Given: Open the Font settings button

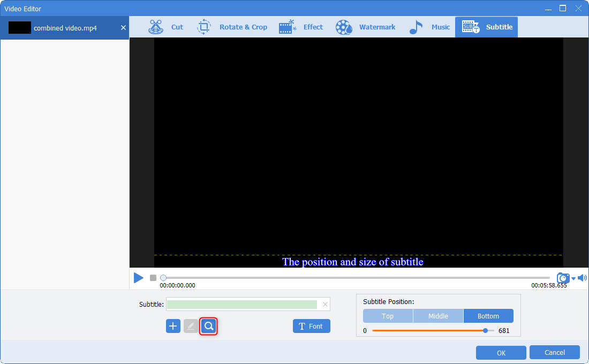Looking at the screenshot, I should coord(312,326).
